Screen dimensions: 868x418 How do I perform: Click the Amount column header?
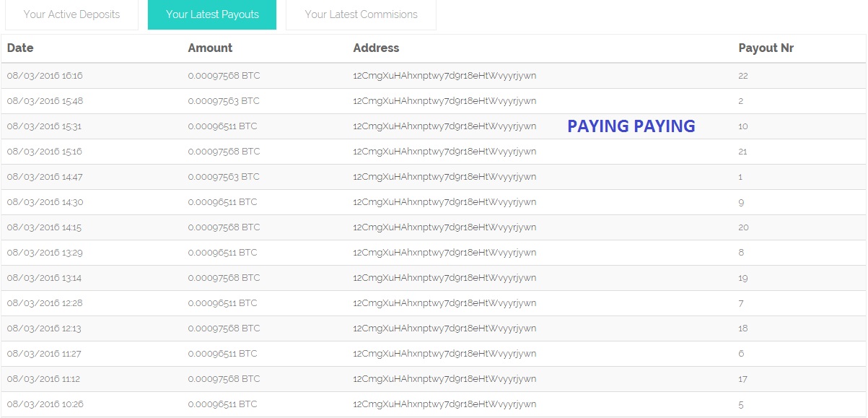(x=210, y=48)
